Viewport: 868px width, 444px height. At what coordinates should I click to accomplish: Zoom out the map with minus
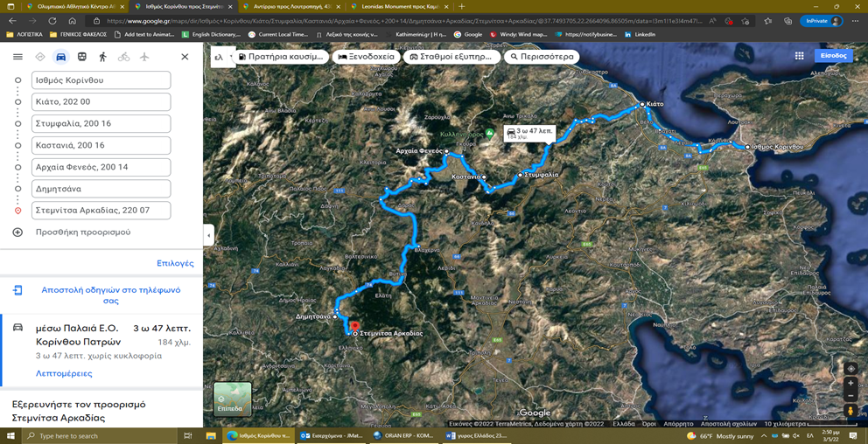click(x=850, y=396)
